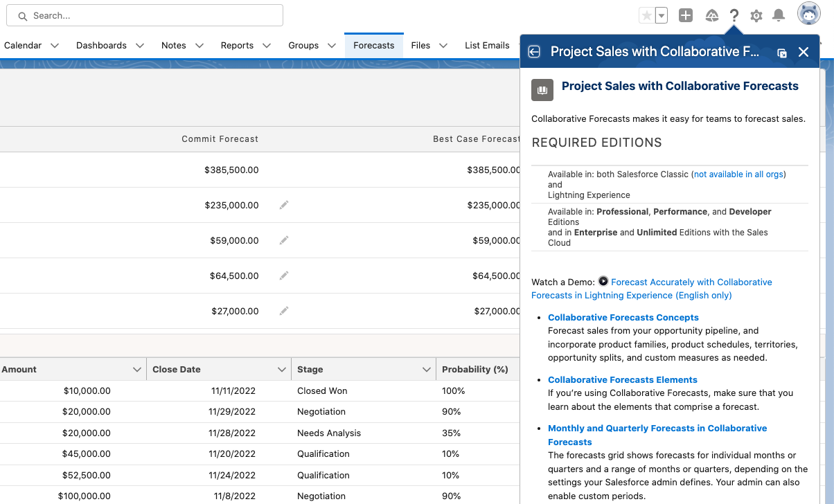The height and width of the screenshot is (504, 834).
Task: Click into the global Search field
Action: [149, 15]
